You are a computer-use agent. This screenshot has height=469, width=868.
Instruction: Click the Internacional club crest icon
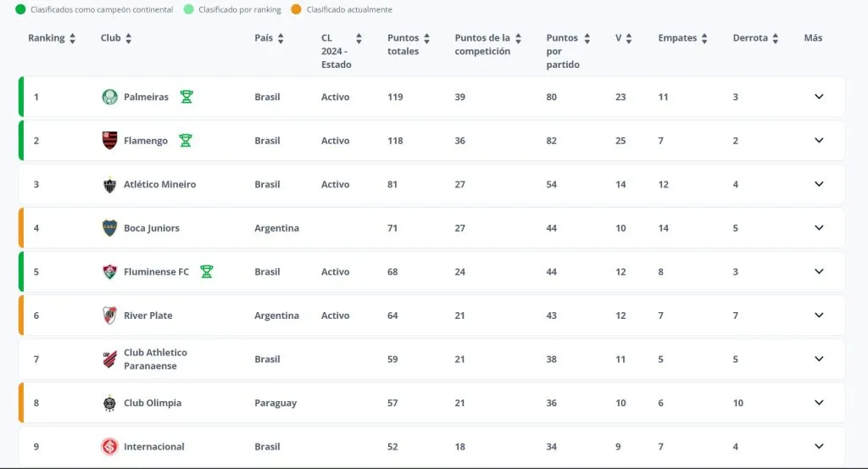pos(109,446)
